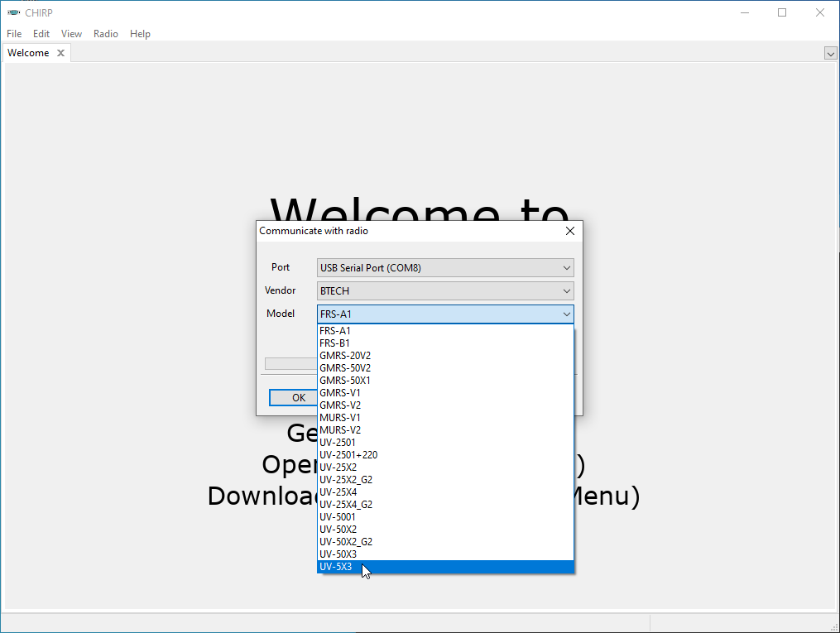The width and height of the screenshot is (840, 633).
Task: Select FRS-B1 in the model list
Action: click(x=446, y=343)
